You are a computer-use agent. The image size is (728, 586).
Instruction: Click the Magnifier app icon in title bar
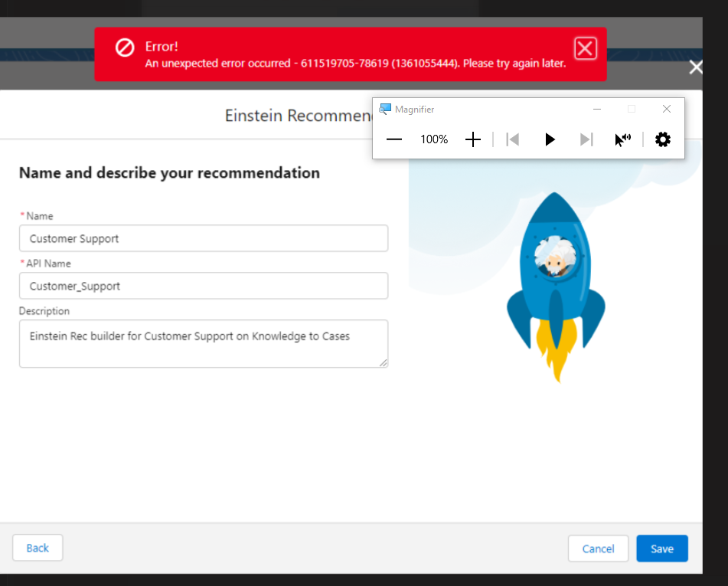(x=385, y=110)
